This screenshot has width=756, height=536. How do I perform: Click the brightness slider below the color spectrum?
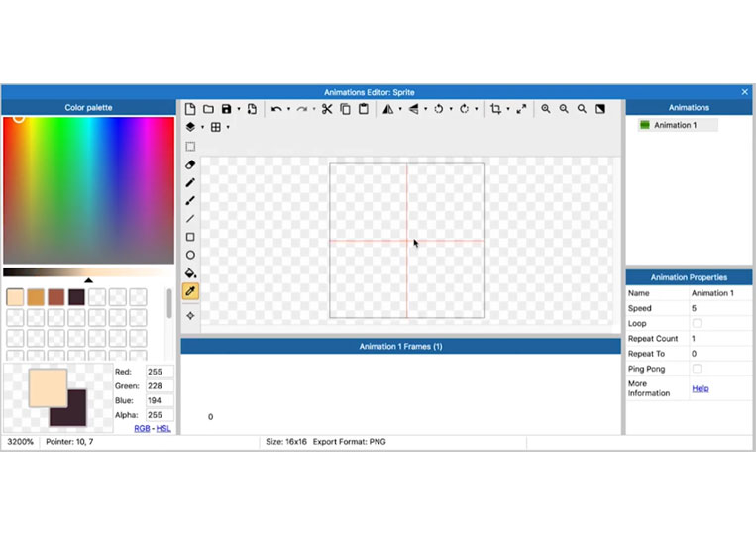89,272
